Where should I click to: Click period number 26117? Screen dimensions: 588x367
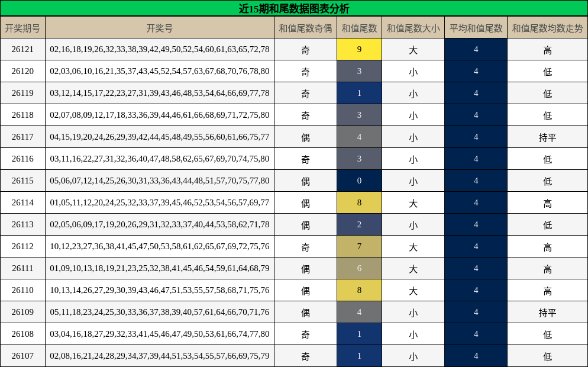click(22, 137)
